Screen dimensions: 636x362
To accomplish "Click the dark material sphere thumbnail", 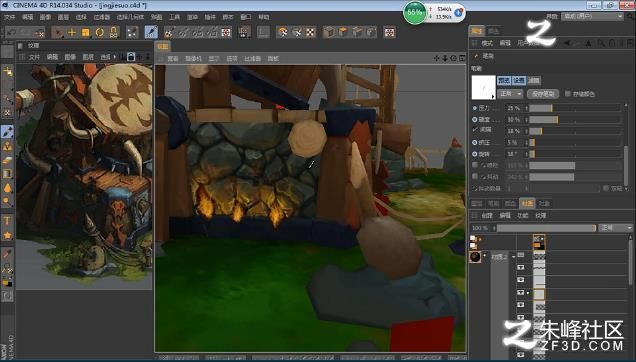I will point(475,257).
